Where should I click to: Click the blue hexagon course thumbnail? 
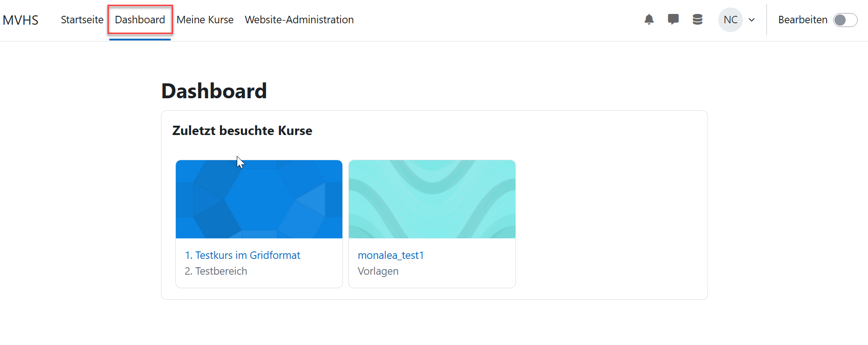[259, 199]
